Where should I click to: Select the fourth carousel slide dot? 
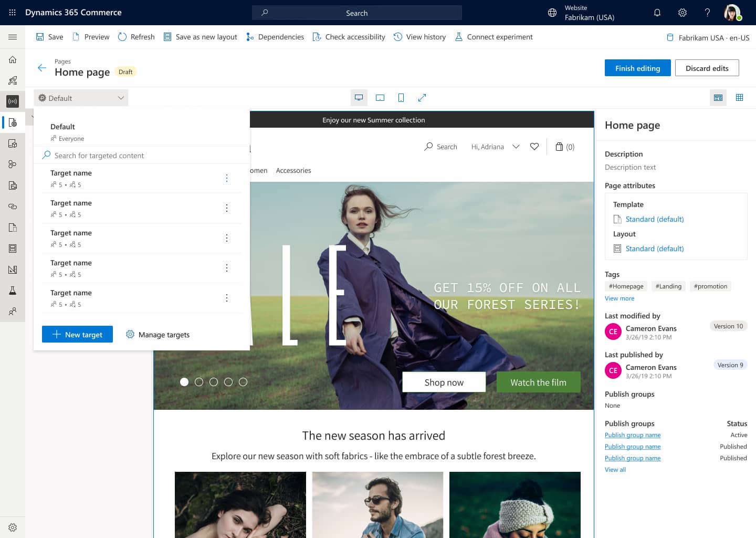(228, 382)
